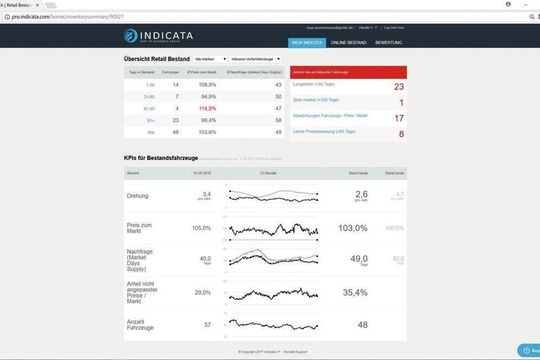
Task: Open the inklusive Vorführfahrzeuge dropdown
Action: click(x=255, y=59)
